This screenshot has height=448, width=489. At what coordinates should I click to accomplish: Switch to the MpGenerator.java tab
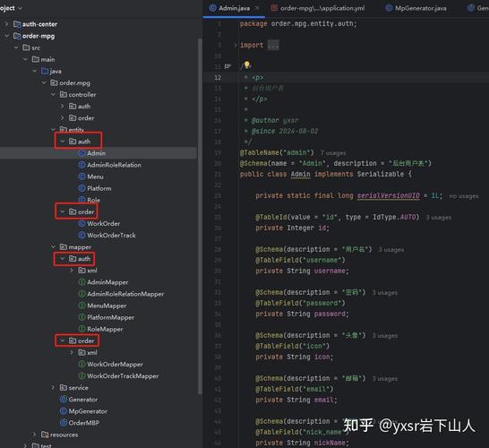(x=416, y=8)
